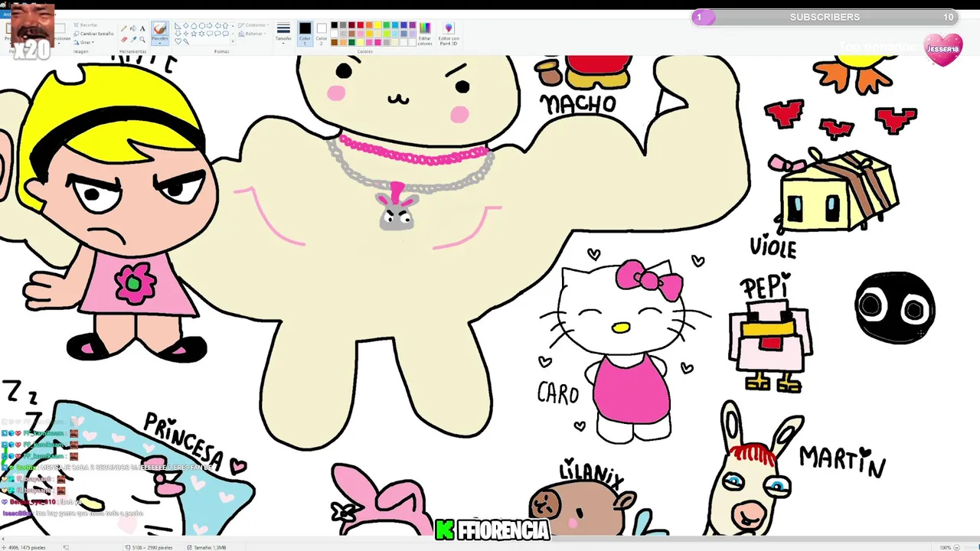
Task: Choose the down arrow shape
Action: 178,34
